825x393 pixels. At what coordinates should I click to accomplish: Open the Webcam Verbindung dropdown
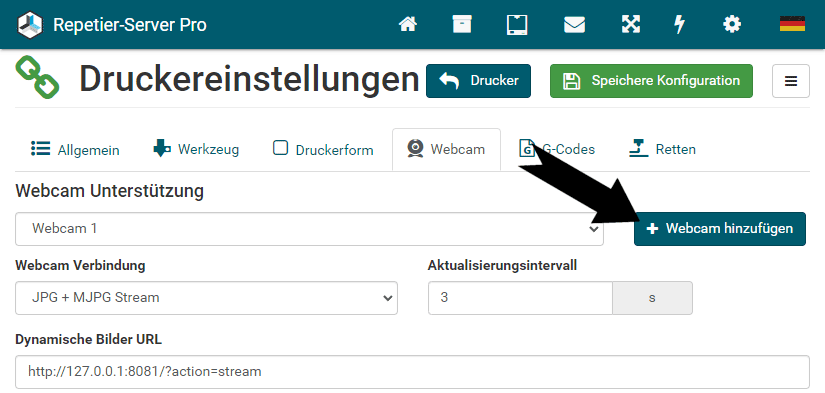(x=206, y=298)
